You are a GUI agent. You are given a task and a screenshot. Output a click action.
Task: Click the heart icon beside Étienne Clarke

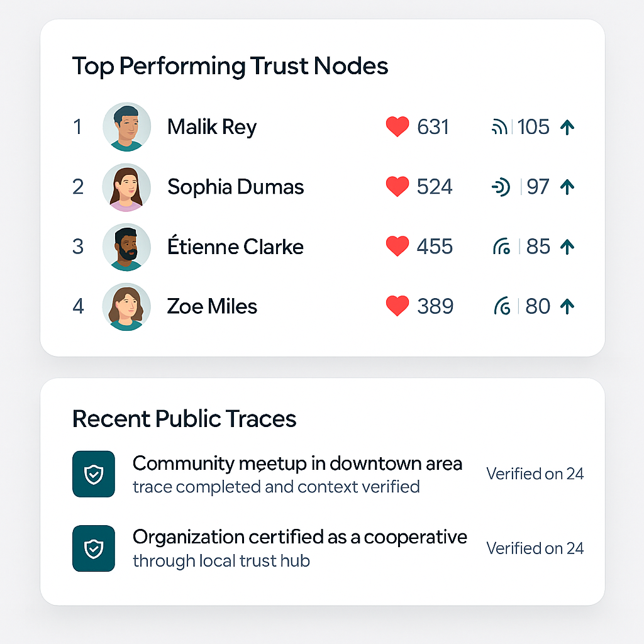point(397,247)
